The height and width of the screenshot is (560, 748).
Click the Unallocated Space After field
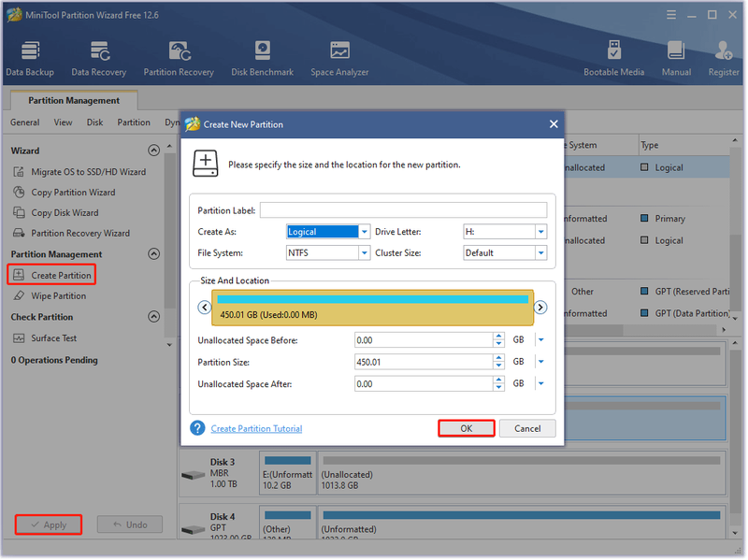click(424, 384)
